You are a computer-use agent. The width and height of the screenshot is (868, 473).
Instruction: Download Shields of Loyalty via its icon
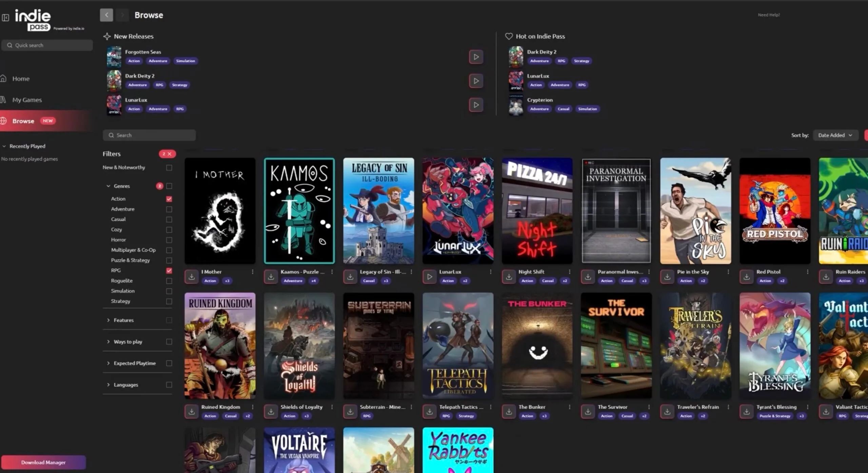click(271, 412)
